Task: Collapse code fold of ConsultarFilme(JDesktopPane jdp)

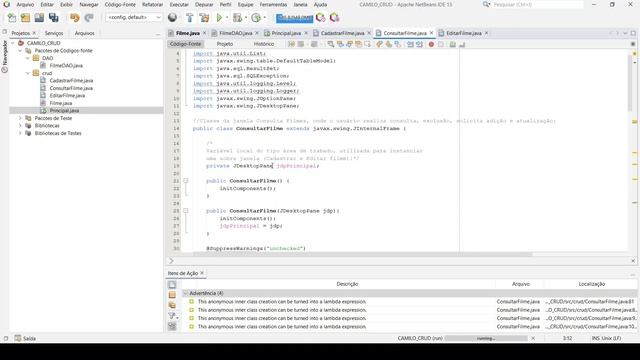Action: pyautogui.click(x=186, y=211)
